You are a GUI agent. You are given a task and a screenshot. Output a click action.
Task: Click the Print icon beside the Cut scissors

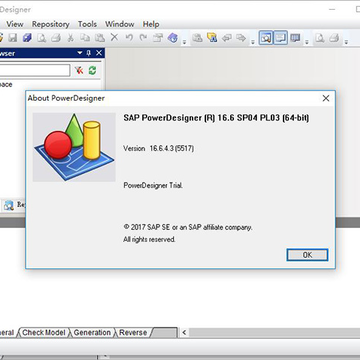pos(56,38)
